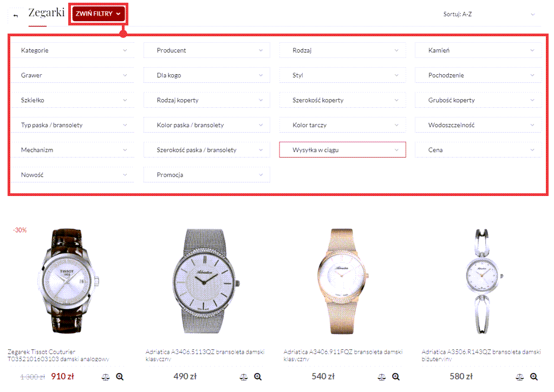The width and height of the screenshot is (554, 392).
Task: Click compare scales icon for Tissot Couturier watch
Action: click(106, 377)
